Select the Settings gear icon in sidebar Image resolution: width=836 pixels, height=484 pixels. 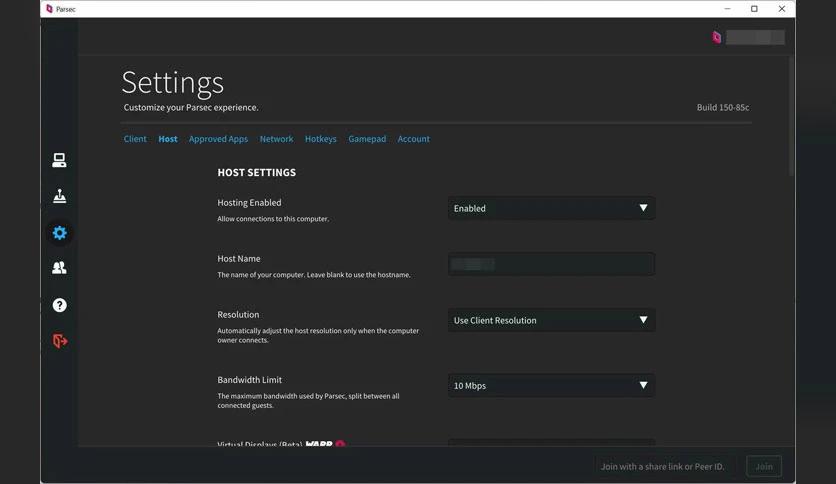[x=59, y=233]
